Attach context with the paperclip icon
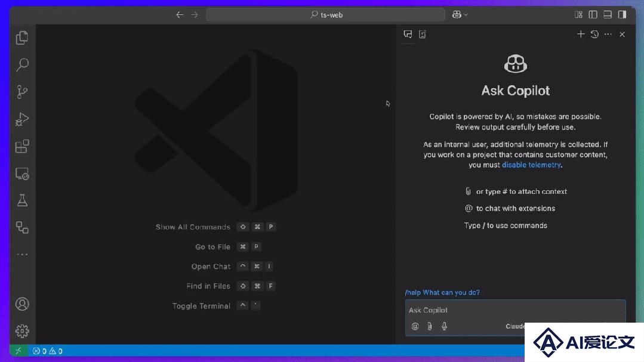This screenshot has height=362, width=644. pyautogui.click(x=430, y=326)
